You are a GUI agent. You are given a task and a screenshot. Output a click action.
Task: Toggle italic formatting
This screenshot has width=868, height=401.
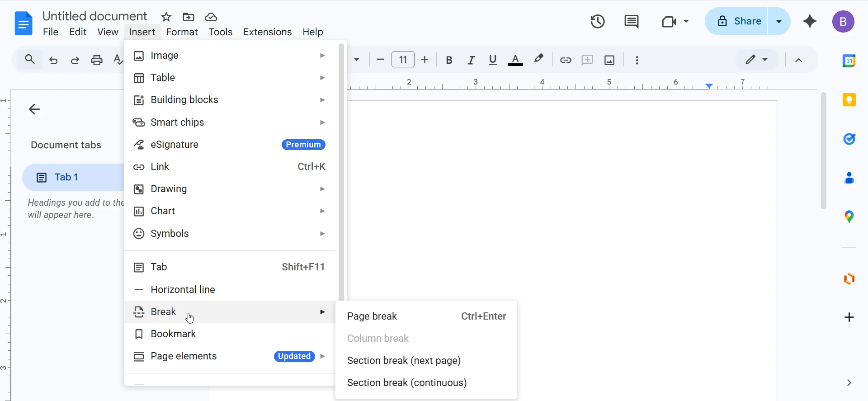pos(471,60)
